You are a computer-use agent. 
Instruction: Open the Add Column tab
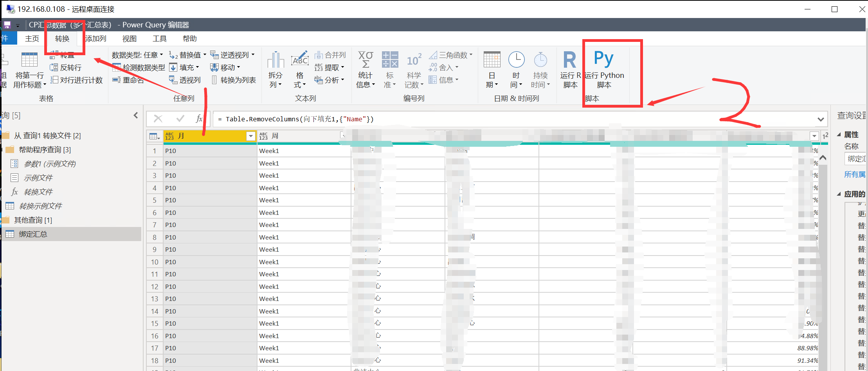coord(96,38)
